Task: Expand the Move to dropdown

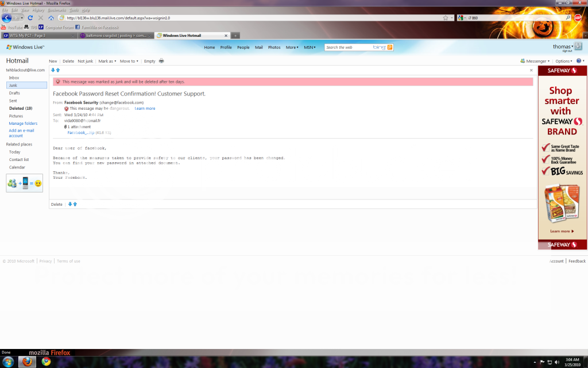Action: click(129, 61)
